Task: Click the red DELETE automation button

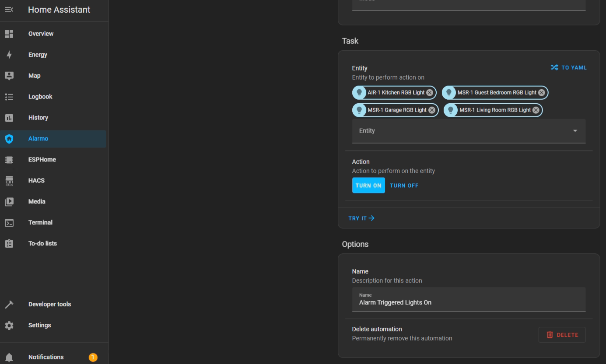Action: pyautogui.click(x=562, y=335)
